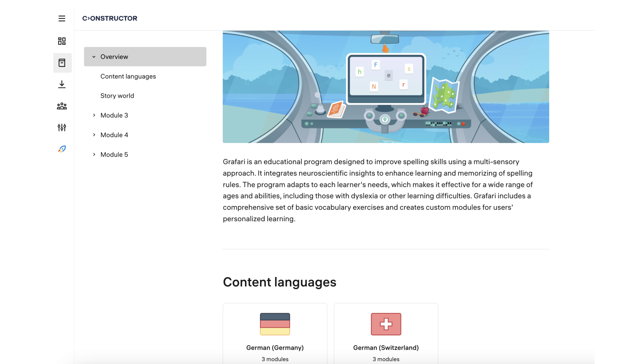Open the downloads icon in sidebar
Image resolution: width=626 pixels, height=364 pixels.
click(62, 84)
